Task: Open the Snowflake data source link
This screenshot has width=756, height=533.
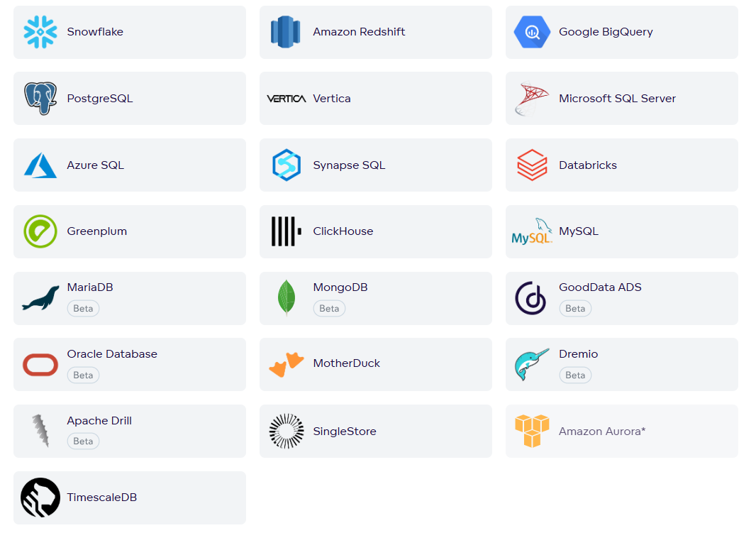Action: 95,32
